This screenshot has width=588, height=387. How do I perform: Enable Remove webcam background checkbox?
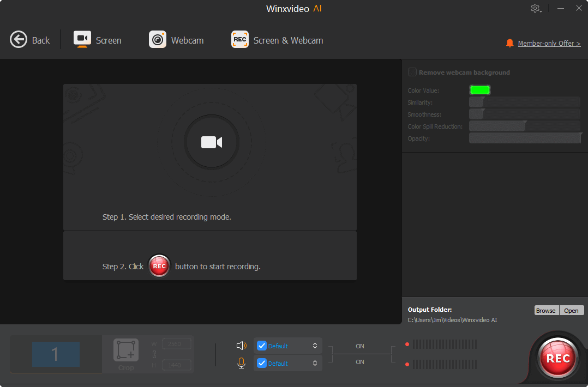412,72
